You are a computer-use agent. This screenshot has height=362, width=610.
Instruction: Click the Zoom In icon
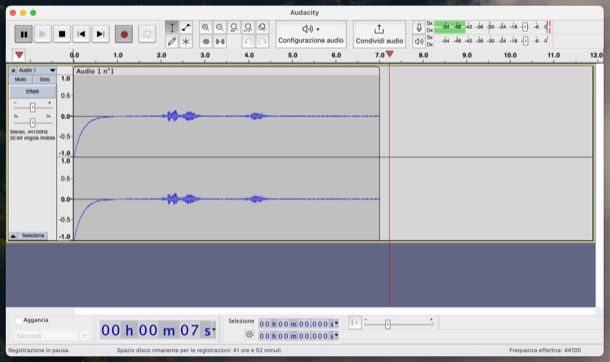(x=205, y=28)
